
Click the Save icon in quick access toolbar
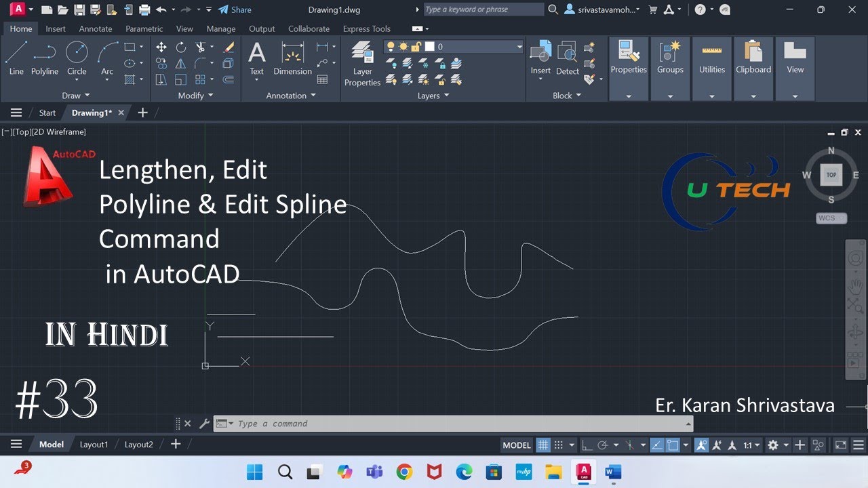pyautogui.click(x=79, y=9)
